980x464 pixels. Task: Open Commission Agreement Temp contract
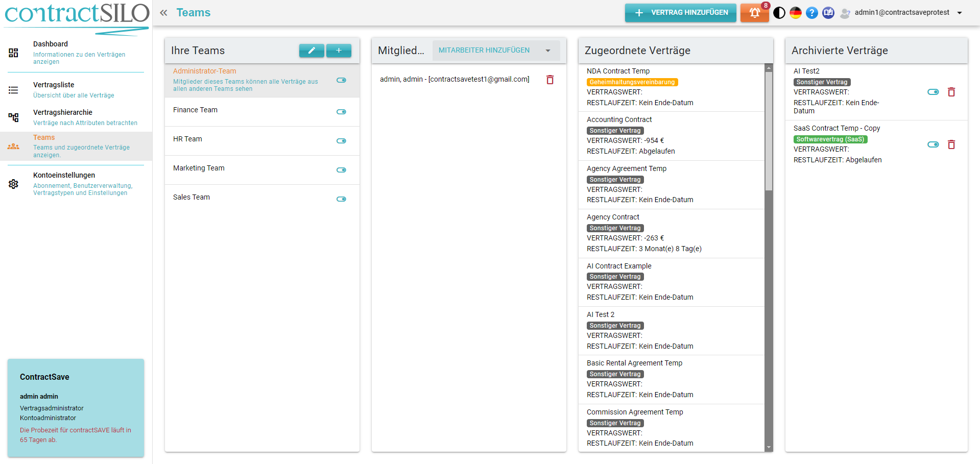[672, 428]
